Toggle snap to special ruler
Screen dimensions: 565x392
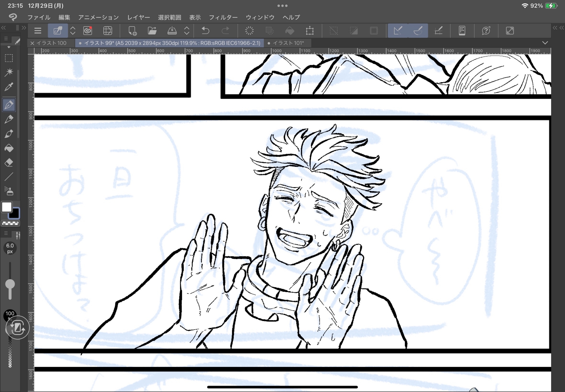tap(418, 30)
